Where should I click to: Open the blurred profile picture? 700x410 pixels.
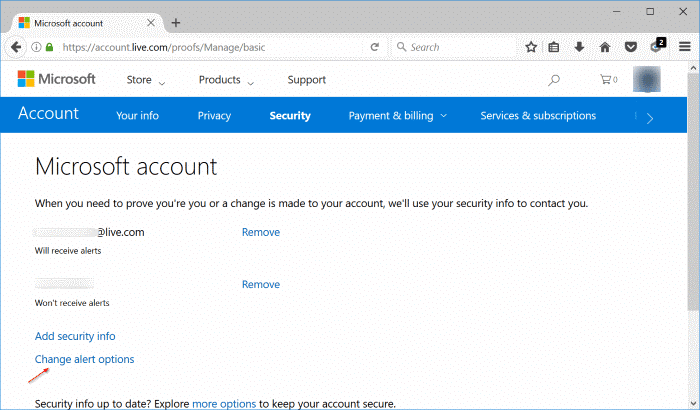646,79
